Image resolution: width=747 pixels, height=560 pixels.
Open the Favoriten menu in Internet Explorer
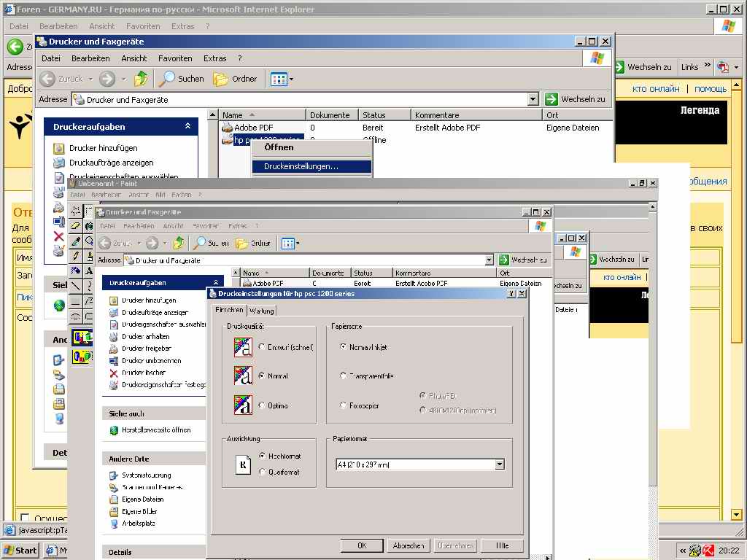(x=143, y=26)
